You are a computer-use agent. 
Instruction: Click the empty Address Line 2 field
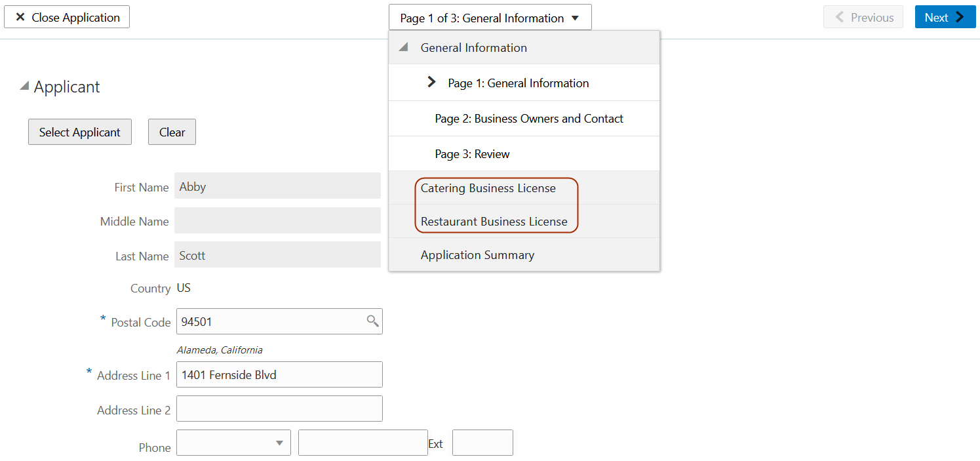(279, 409)
